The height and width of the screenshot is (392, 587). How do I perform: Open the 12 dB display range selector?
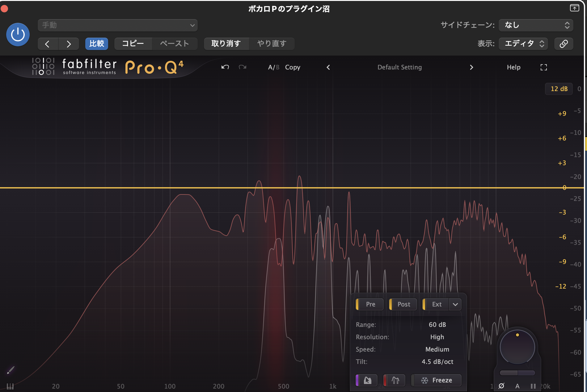[x=559, y=89]
